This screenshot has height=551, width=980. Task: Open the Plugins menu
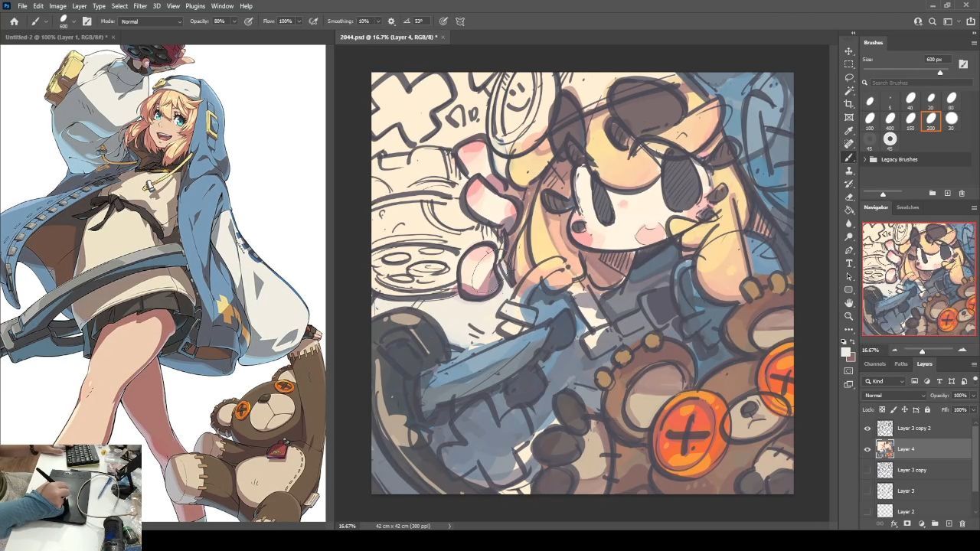(x=195, y=6)
